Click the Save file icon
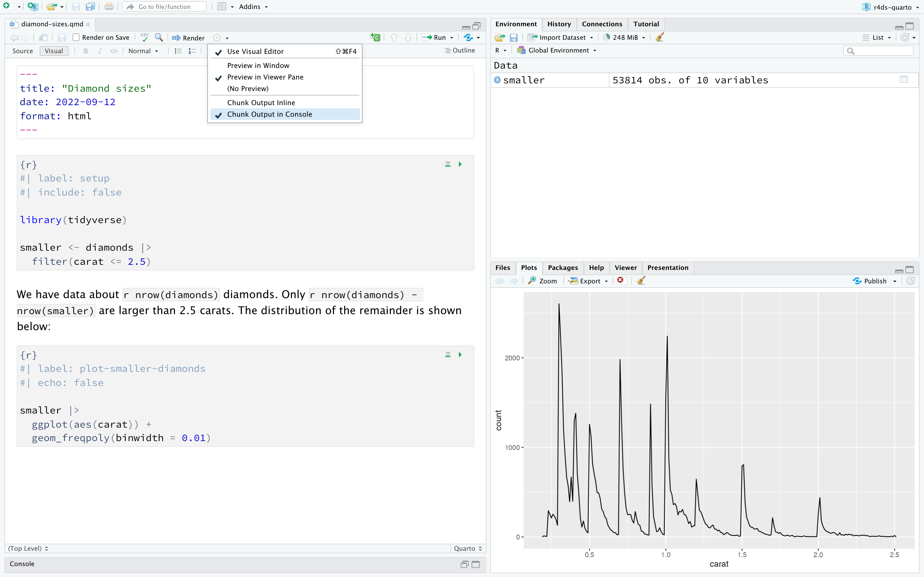924x577 pixels. pos(74,6)
